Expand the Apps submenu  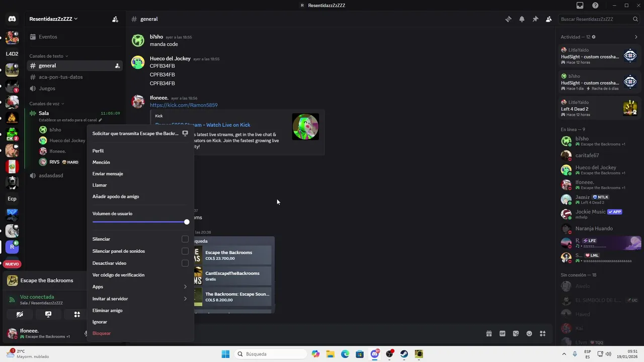(x=140, y=287)
